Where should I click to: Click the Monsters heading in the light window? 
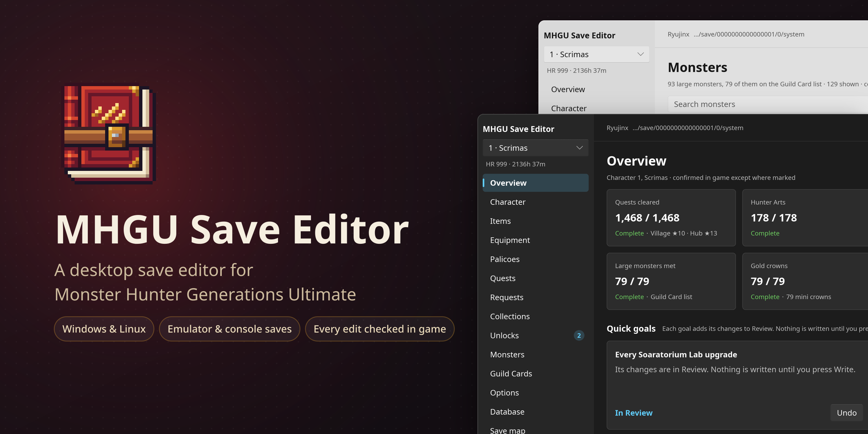[697, 67]
